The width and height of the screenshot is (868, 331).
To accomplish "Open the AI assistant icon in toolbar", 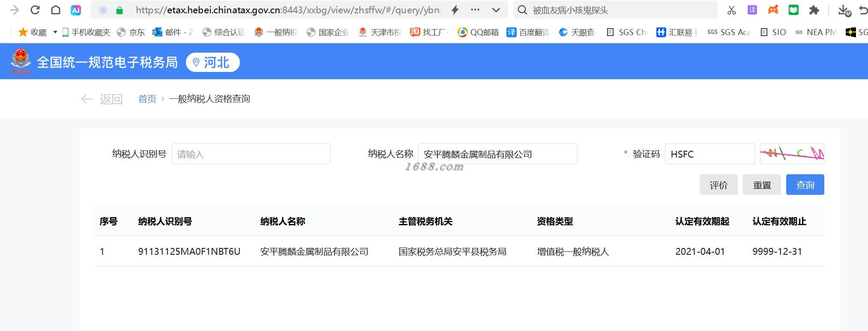I will click(x=76, y=10).
